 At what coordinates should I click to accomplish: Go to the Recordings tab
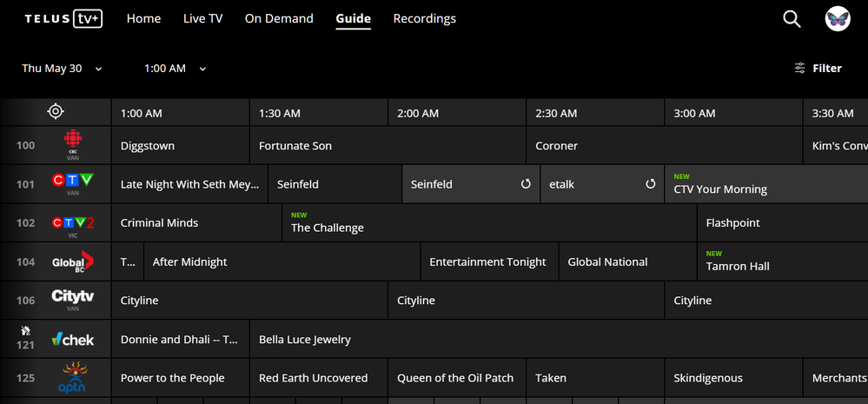point(424,18)
